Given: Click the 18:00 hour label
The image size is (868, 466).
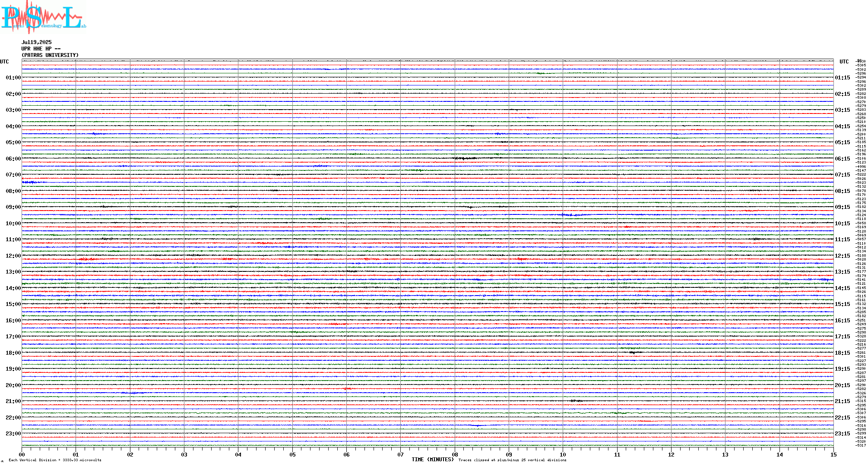Looking at the screenshot, I should [x=13, y=353].
